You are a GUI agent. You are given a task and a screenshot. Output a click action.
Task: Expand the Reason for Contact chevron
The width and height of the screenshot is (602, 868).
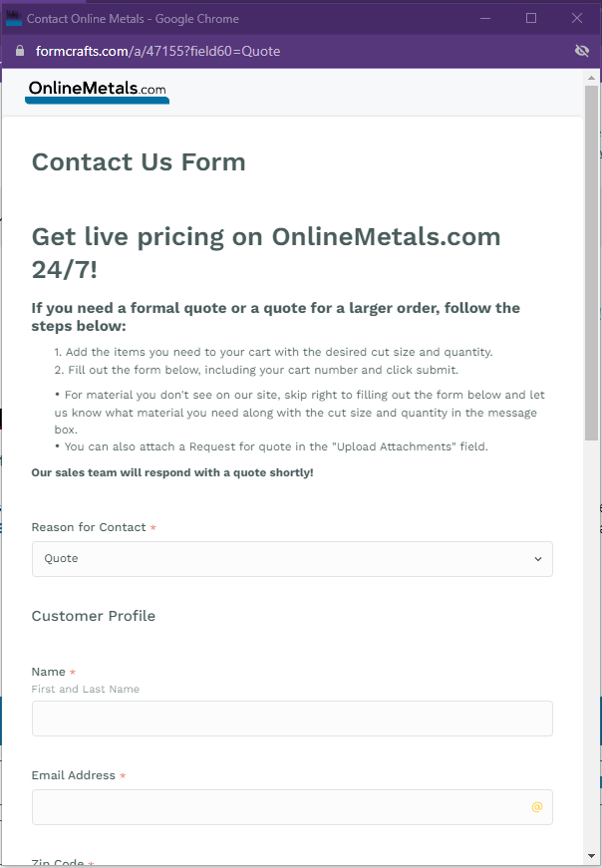[x=537, y=559]
